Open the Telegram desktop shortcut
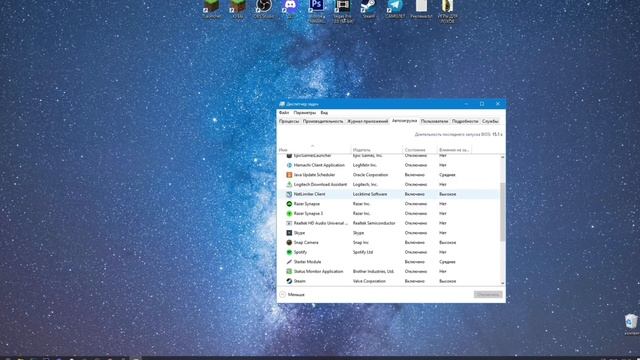This screenshot has height=360, width=640. [395, 8]
